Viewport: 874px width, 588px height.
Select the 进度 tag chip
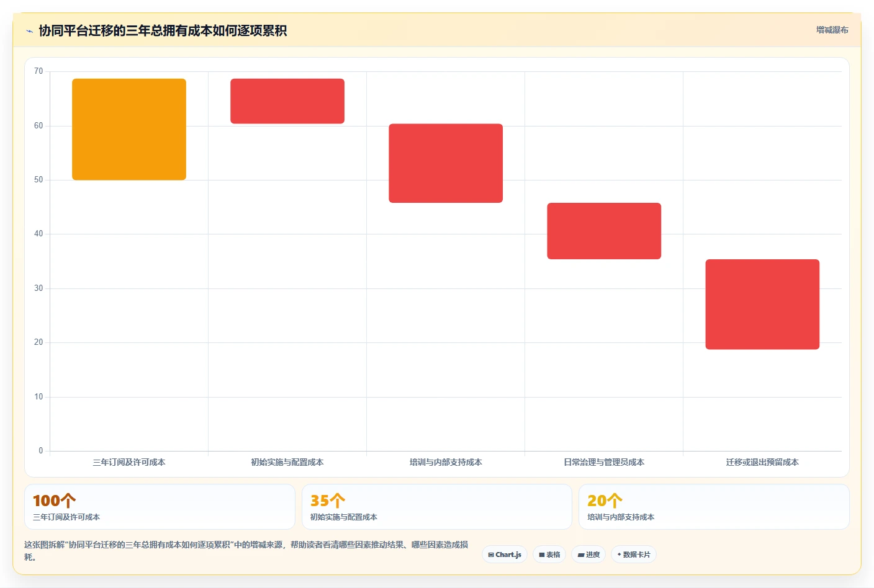click(588, 555)
